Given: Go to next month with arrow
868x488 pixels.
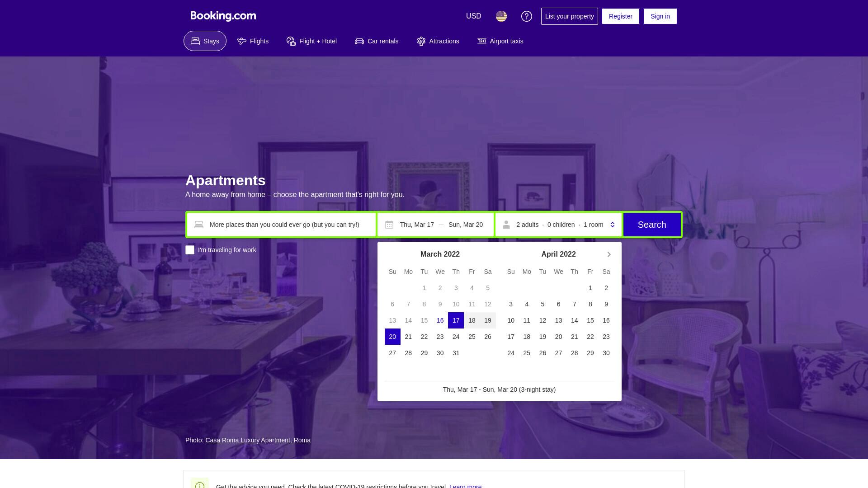Looking at the screenshot, I should point(609,254).
